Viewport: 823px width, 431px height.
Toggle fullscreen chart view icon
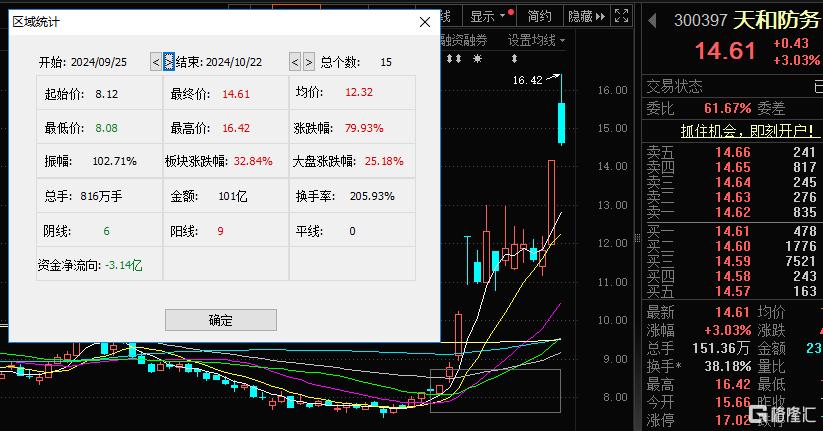pos(621,16)
